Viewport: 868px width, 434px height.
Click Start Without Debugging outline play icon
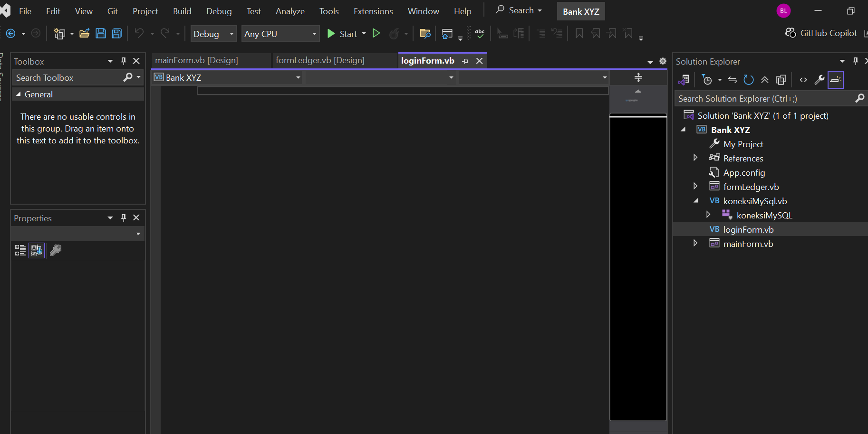[x=376, y=33]
